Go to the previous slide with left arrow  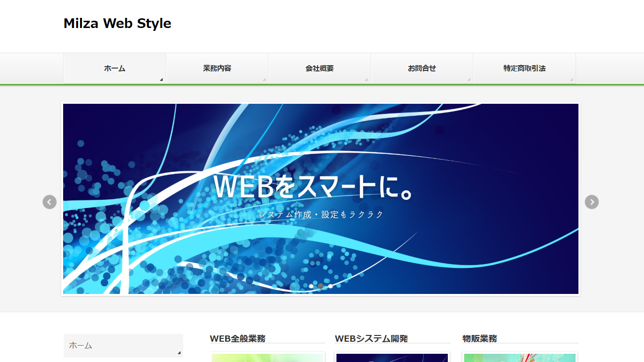click(50, 202)
